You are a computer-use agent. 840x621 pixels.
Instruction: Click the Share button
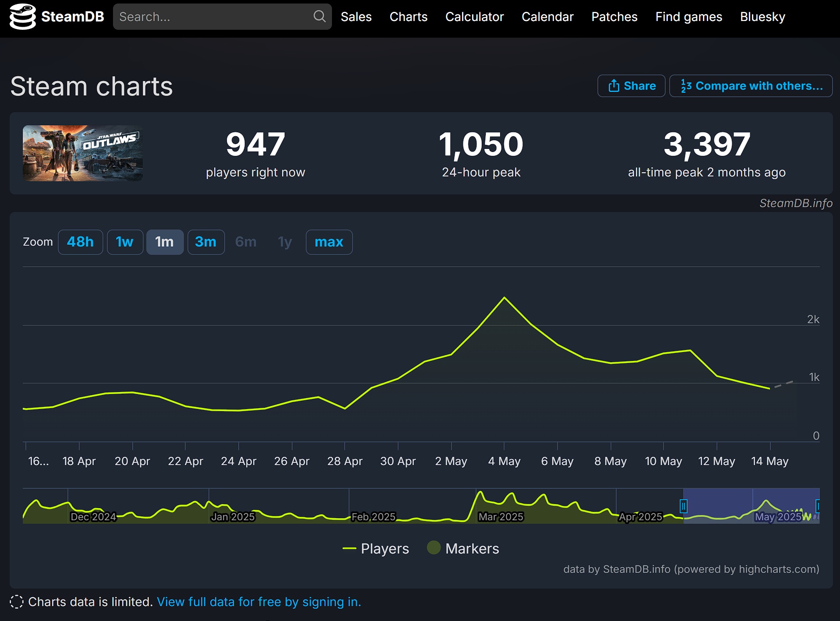click(631, 86)
